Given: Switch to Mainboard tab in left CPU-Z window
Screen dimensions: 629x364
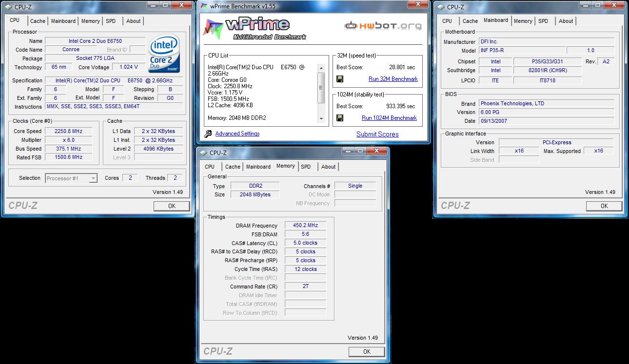Looking at the screenshot, I should click(63, 21).
